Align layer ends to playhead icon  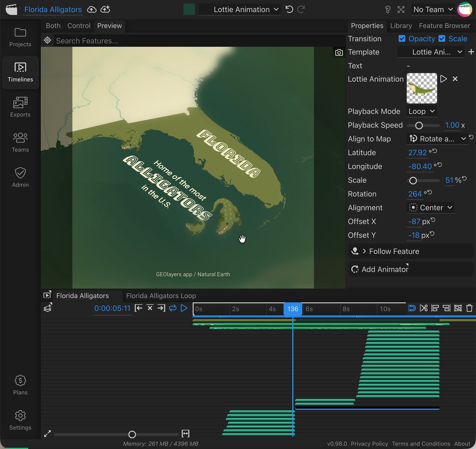[x=446, y=308]
